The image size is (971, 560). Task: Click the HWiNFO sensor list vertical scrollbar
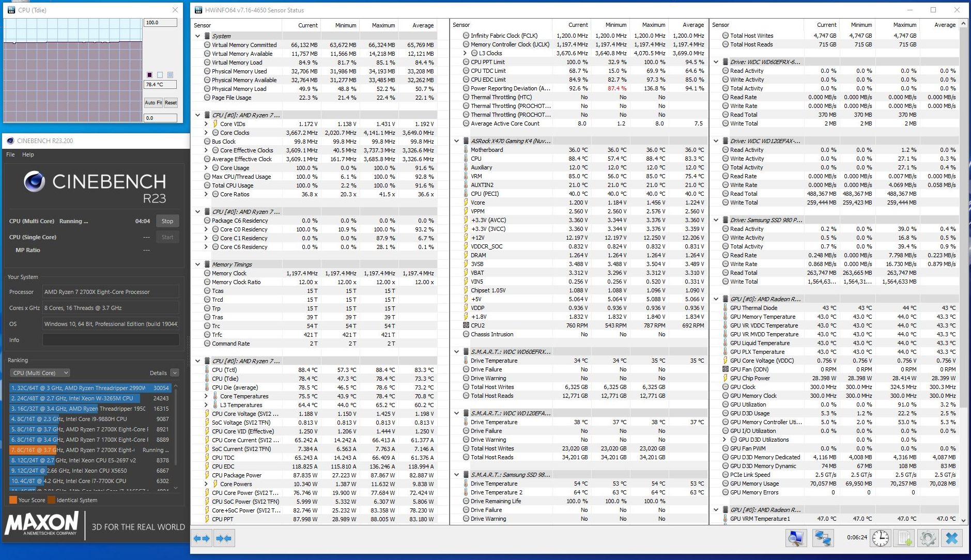(x=963, y=272)
